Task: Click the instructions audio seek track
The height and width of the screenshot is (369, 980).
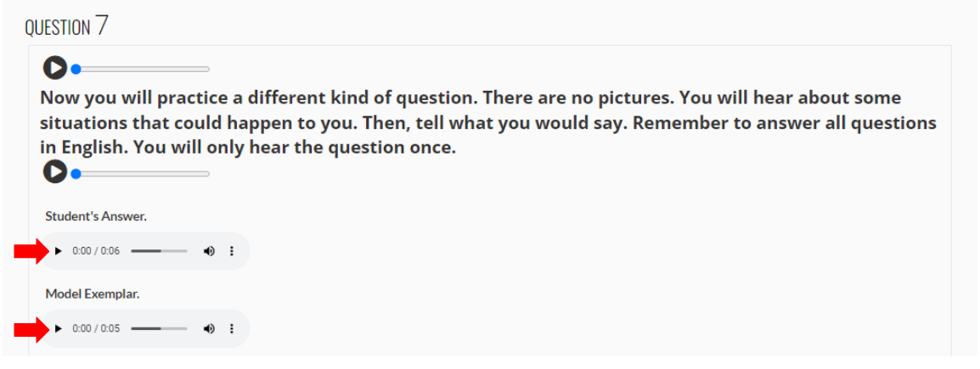Action: tap(141, 70)
